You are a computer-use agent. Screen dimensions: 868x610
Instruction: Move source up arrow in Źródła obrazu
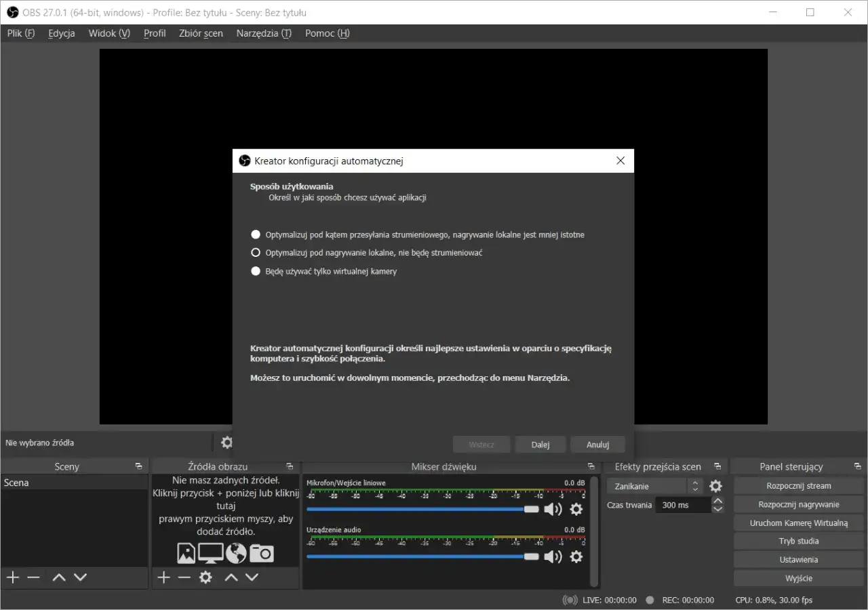pos(231,577)
